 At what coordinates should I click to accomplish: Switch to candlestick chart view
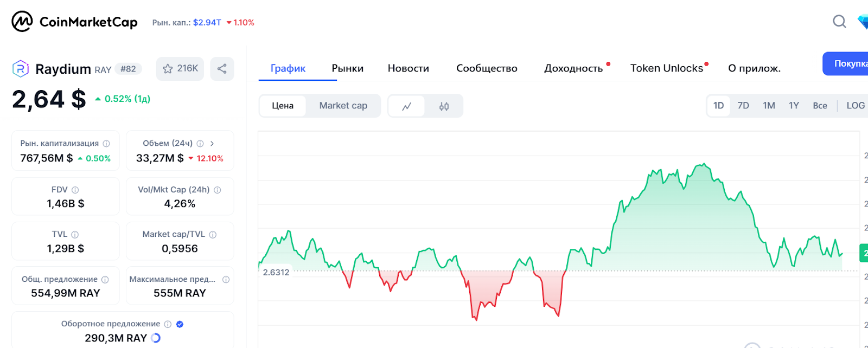pyautogui.click(x=444, y=106)
